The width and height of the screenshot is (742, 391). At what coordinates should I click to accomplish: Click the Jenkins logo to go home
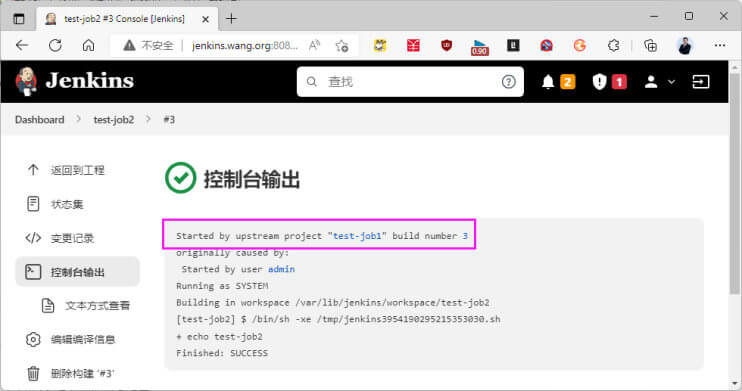click(74, 81)
